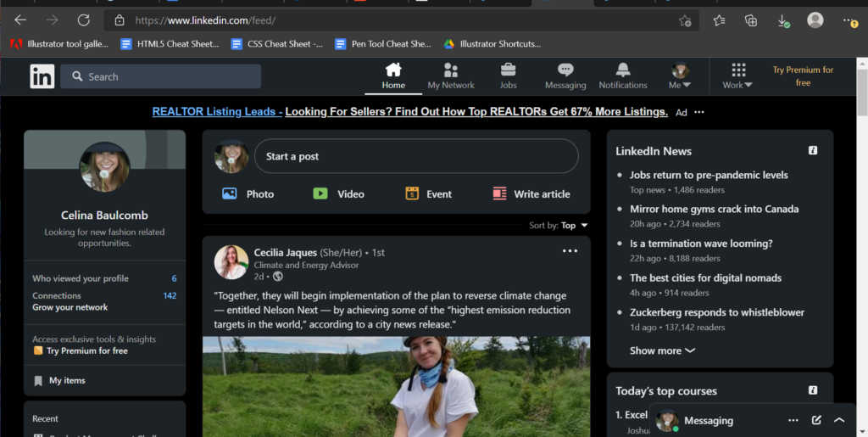Open Is a termination wave looming?
Viewport: 868px width, 437px height.
pos(701,244)
